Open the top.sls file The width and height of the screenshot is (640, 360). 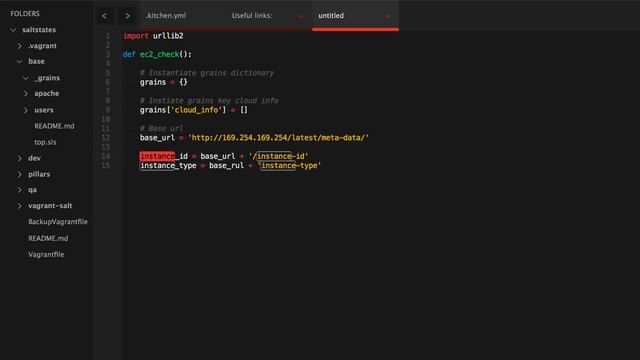(x=45, y=142)
